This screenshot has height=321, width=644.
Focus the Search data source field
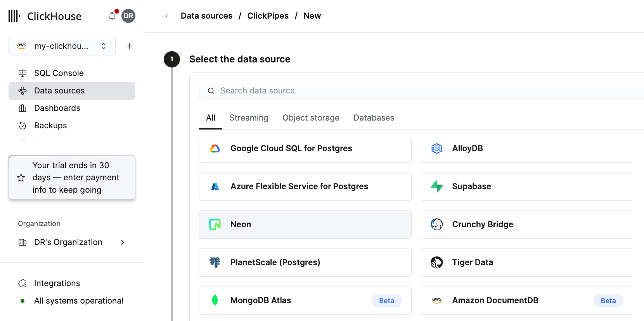pos(421,91)
